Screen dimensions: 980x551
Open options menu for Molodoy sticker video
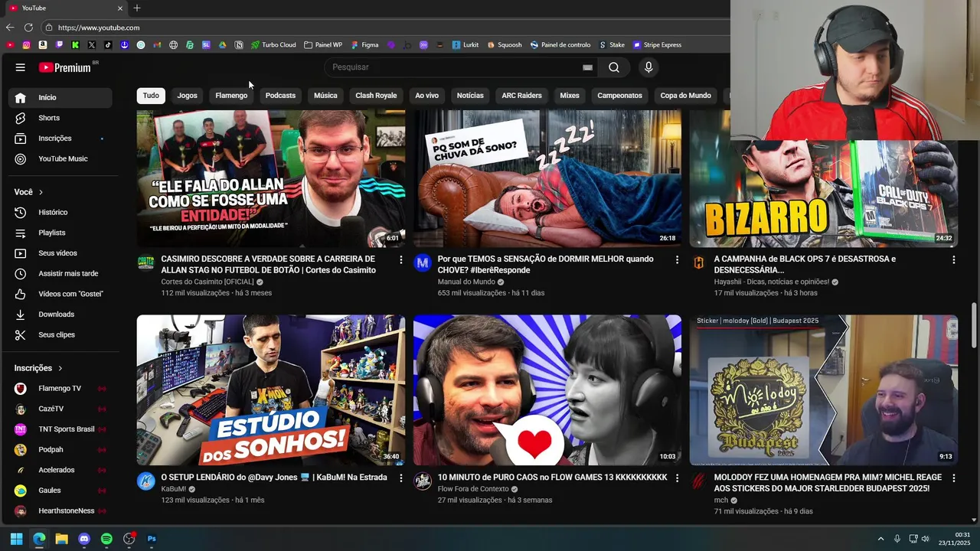(953, 478)
